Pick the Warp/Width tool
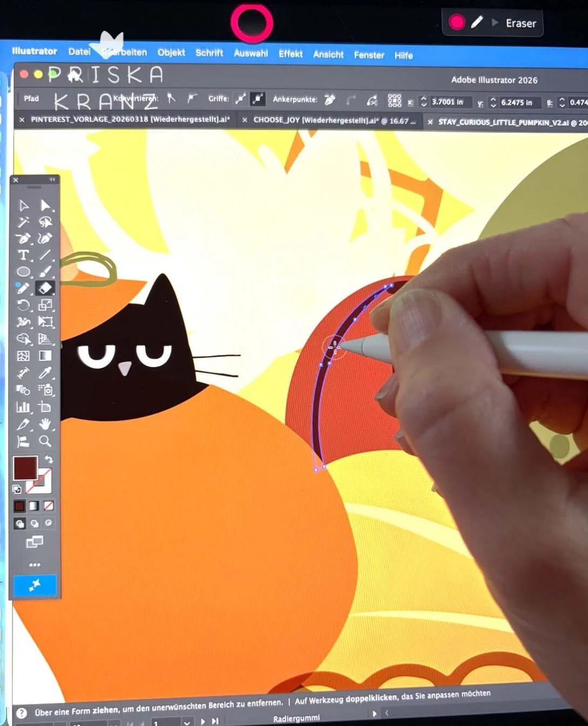588x726 pixels. pos(23,322)
